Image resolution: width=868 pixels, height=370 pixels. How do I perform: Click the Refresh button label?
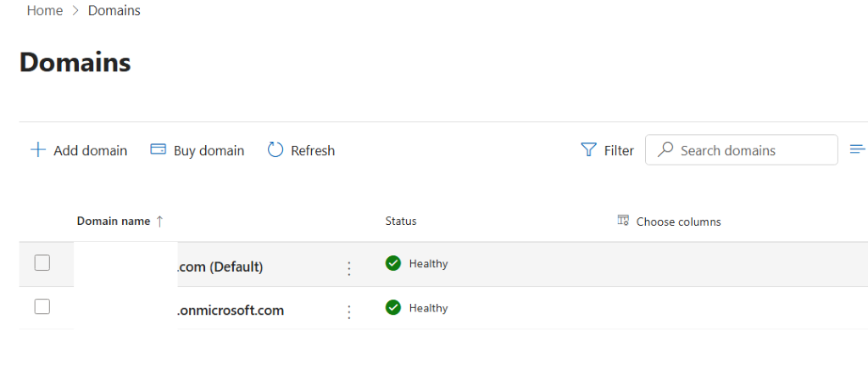[313, 151]
